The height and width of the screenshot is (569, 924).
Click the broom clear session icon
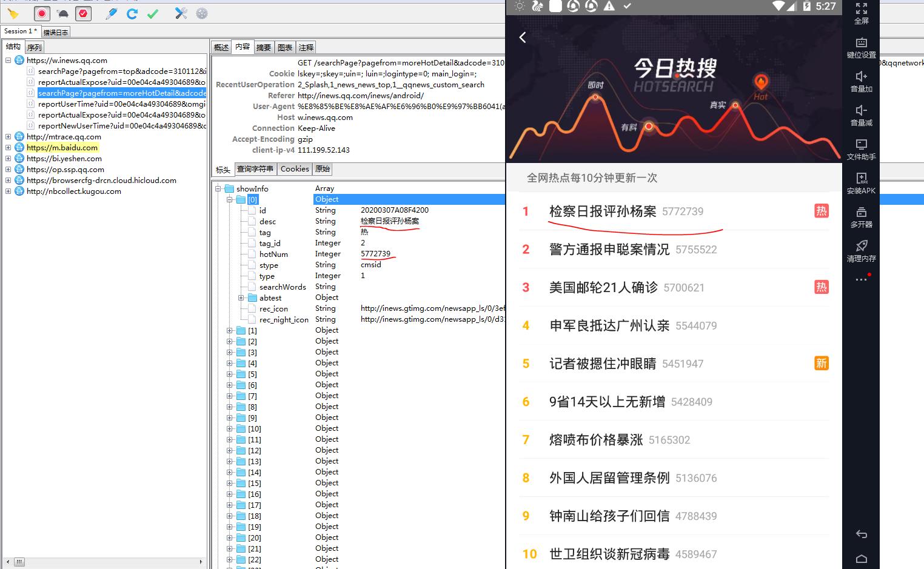pos(13,13)
